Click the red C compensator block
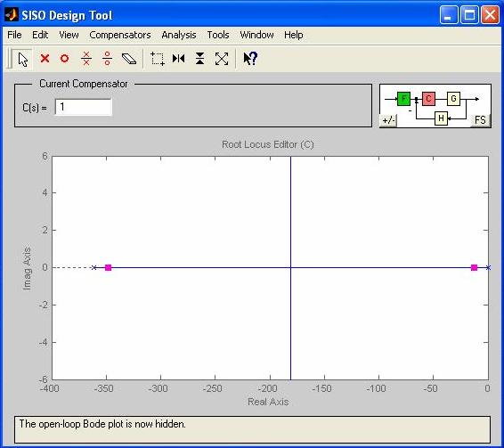The height and width of the screenshot is (448, 504). coord(428,99)
